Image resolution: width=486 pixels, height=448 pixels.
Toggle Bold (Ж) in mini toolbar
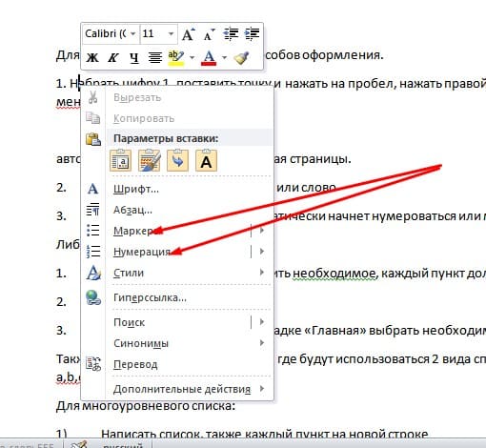[x=92, y=58]
